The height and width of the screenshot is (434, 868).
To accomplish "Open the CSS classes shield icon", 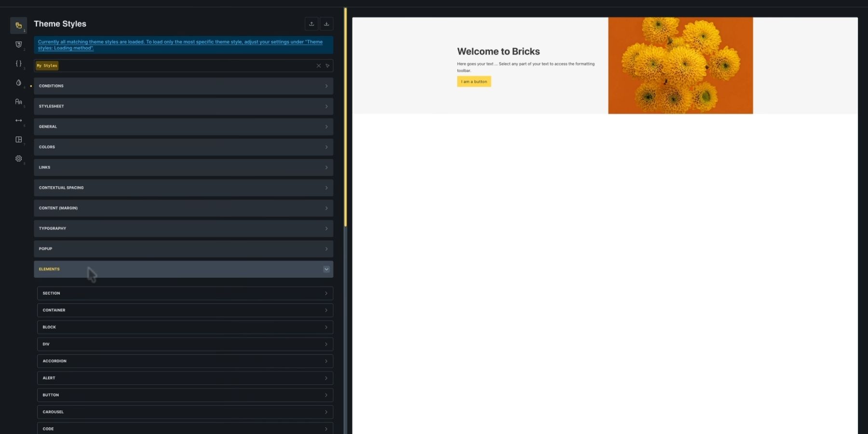I will 18,44.
